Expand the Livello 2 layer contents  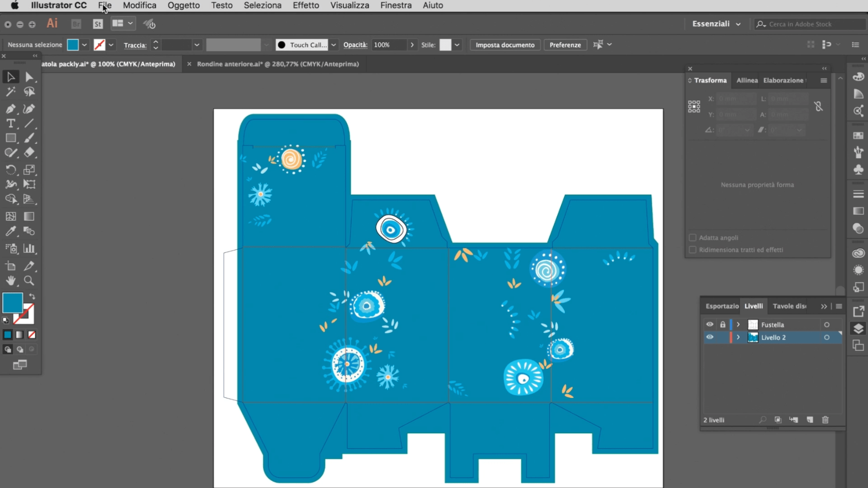[x=738, y=337]
